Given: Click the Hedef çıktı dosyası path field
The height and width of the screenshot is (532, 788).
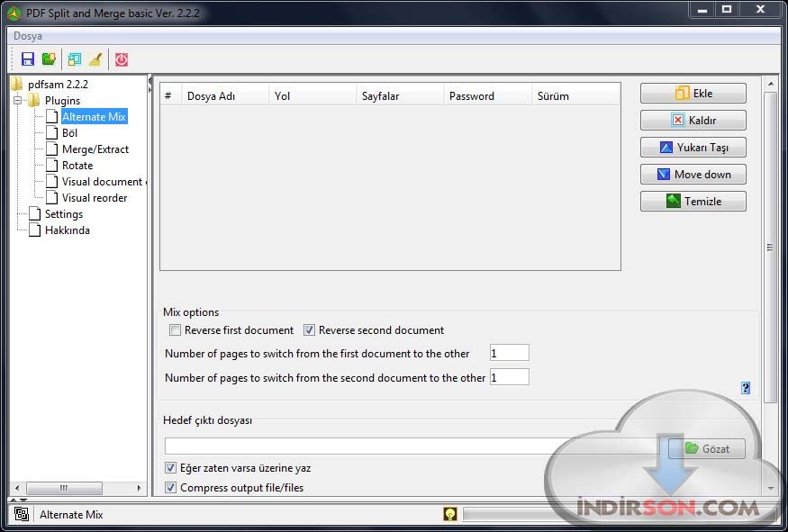Looking at the screenshot, I should click(x=412, y=446).
